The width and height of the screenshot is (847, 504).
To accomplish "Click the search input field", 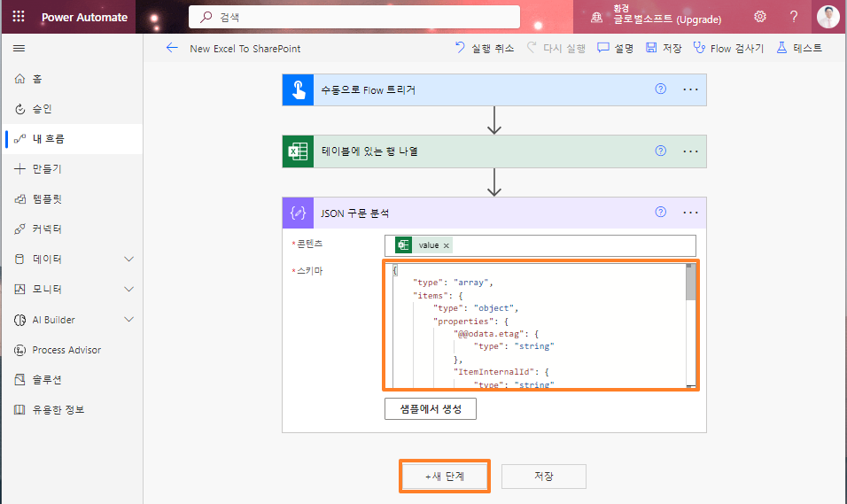I will [x=354, y=17].
